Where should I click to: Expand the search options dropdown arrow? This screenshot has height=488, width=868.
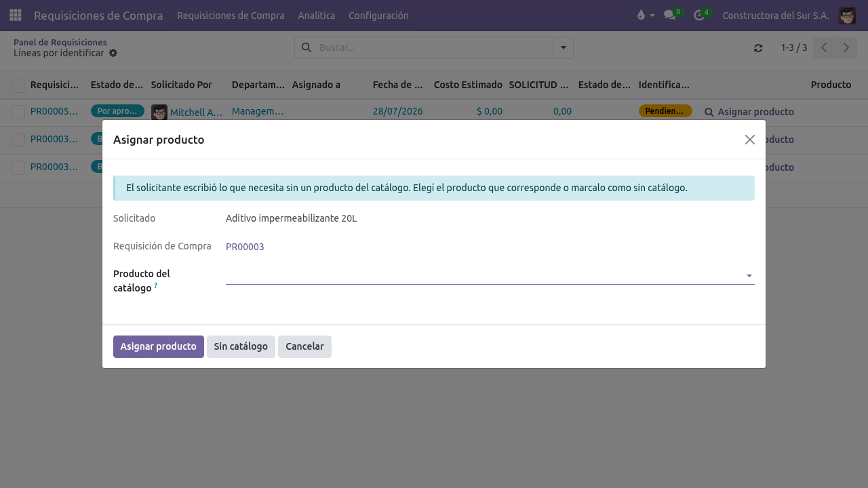(564, 47)
